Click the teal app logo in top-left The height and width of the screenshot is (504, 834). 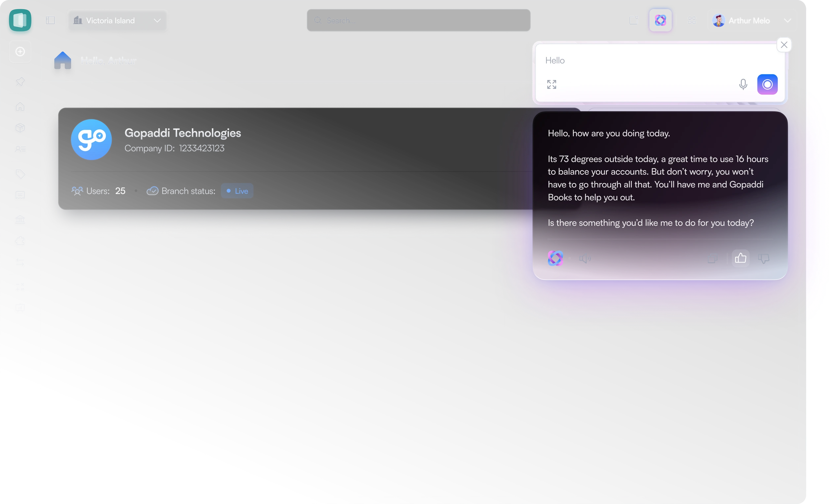[x=20, y=20]
